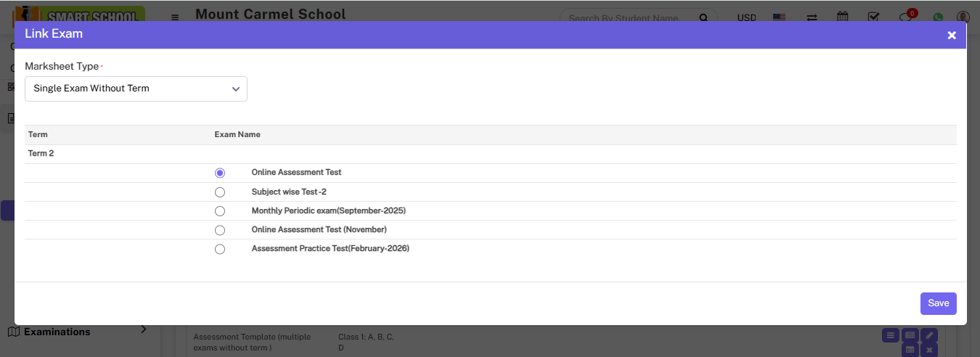The height and width of the screenshot is (357, 980).
Task: Toggle the hamburger sidebar menu icon
Action: point(175,17)
